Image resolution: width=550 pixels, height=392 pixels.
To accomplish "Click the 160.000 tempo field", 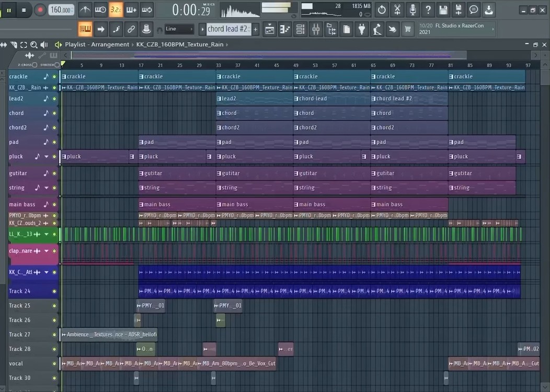I will (x=61, y=9).
